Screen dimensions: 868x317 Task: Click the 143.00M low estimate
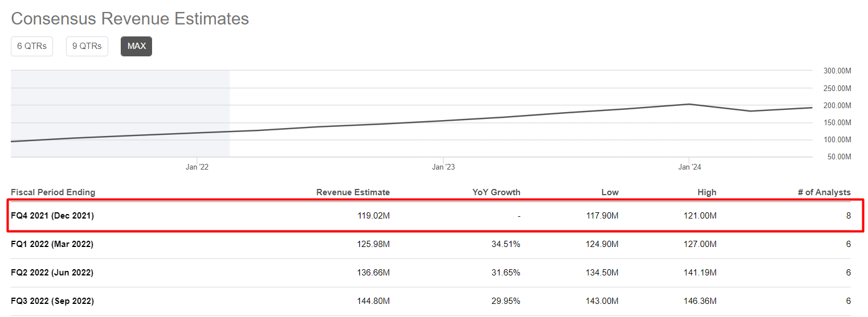(601, 301)
